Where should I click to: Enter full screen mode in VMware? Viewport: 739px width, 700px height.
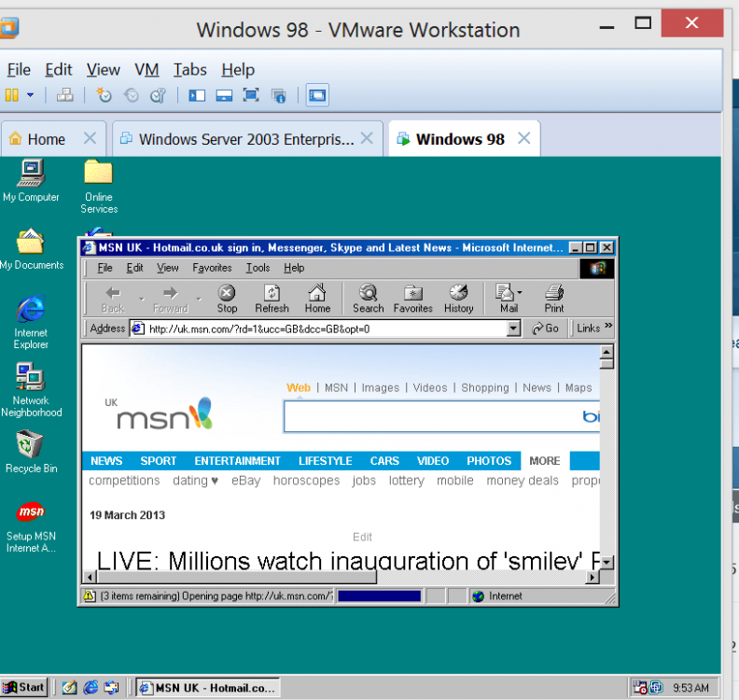[251, 95]
